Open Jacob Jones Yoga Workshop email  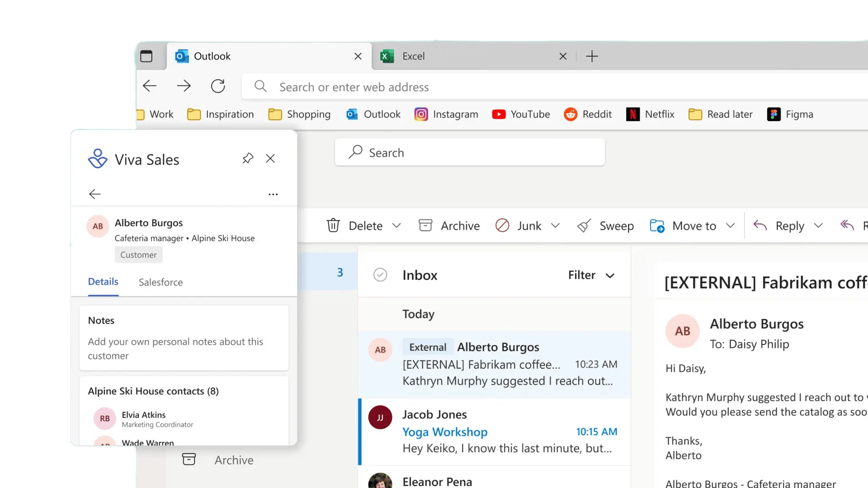pyautogui.click(x=495, y=432)
